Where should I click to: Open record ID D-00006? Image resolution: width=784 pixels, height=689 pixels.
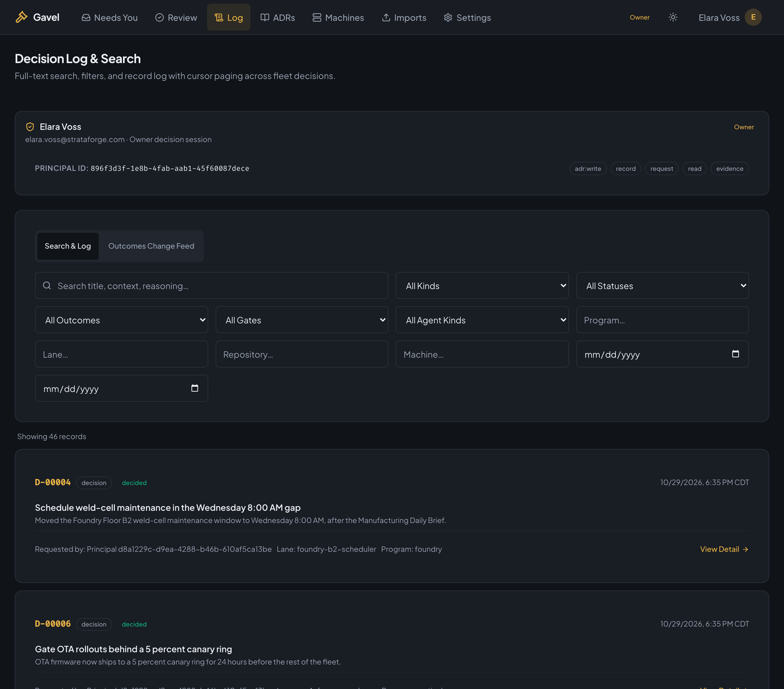click(53, 624)
